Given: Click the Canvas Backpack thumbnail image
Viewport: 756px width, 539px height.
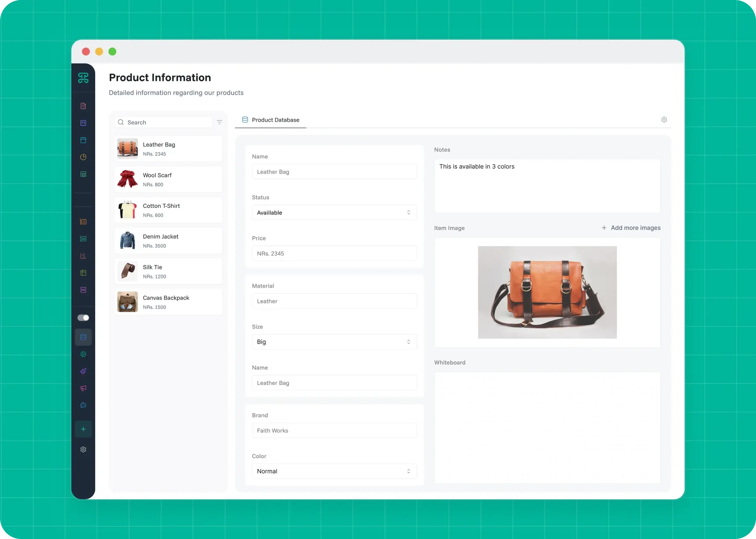Looking at the screenshot, I should pyautogui.click(x=128, y=302).
